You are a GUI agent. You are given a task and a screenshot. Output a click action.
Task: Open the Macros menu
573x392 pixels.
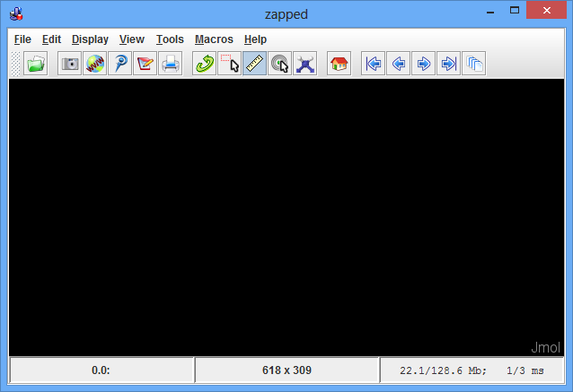[x=214, y=39]
